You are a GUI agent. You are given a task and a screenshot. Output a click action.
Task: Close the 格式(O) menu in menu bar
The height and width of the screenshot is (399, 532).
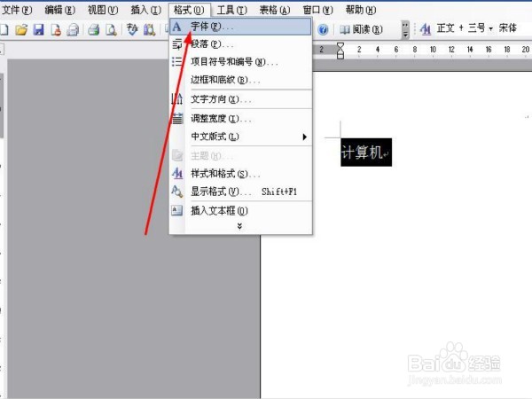pyautogui.click(x=189, y=10)
